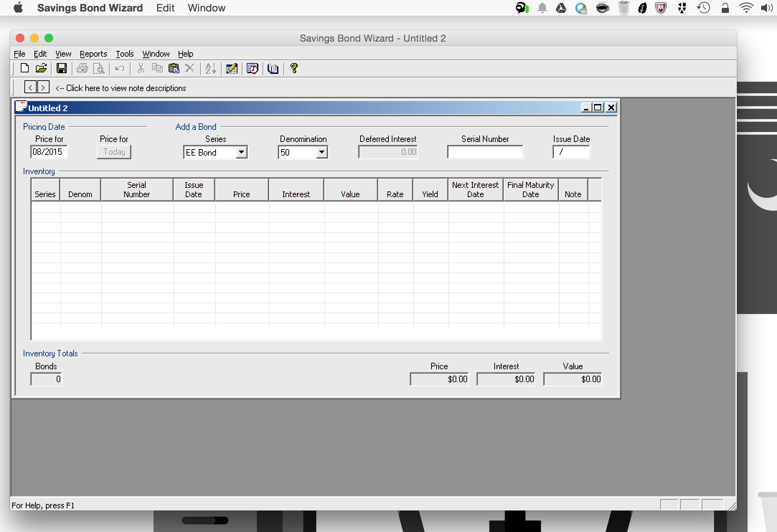Click the Today pricing button
Image resolution: width=777 pixels, height=532 pixels.
[x=114, y=152]
